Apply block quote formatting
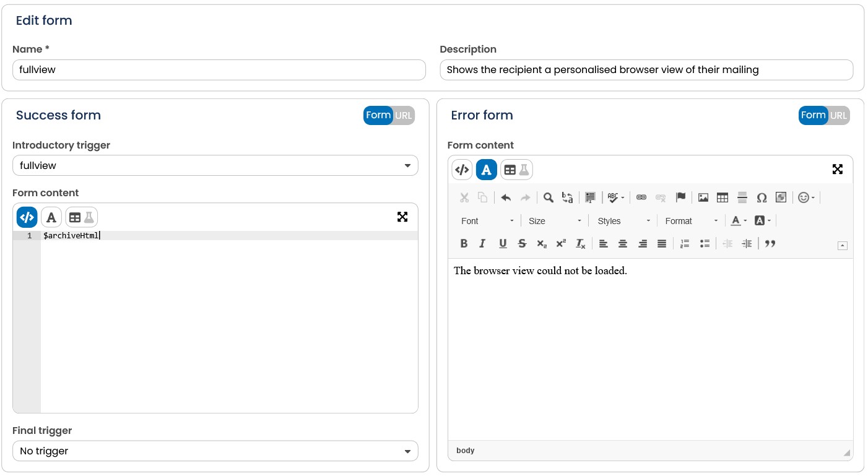This screenshot has width=868, height=476. [x=770, y=244]
